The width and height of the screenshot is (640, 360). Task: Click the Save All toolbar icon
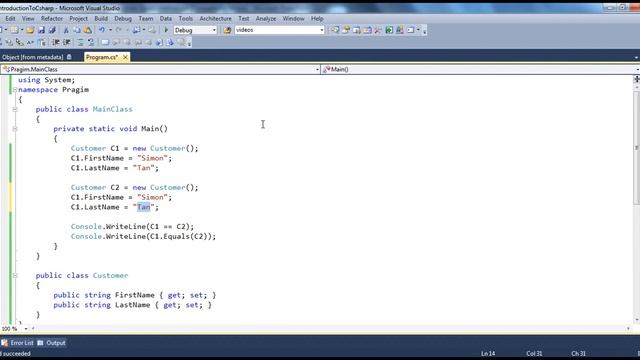coord(52,30)
